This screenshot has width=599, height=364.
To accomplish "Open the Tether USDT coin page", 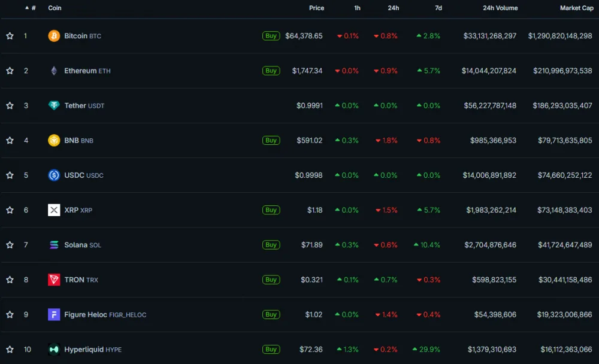I will (x=84, y=105).
